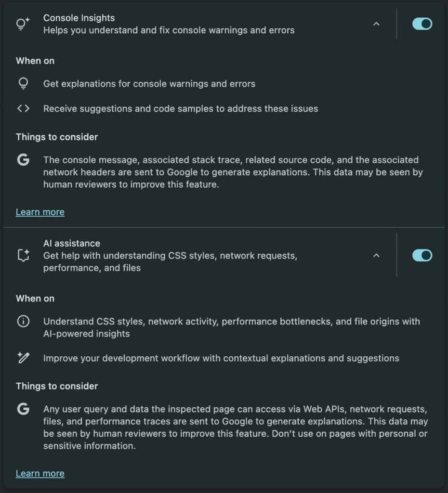Click the Console Insights lightbulb sparkle icon
Image resolution: width=448 pixels, height=493 pixels.
coord(23,24)
